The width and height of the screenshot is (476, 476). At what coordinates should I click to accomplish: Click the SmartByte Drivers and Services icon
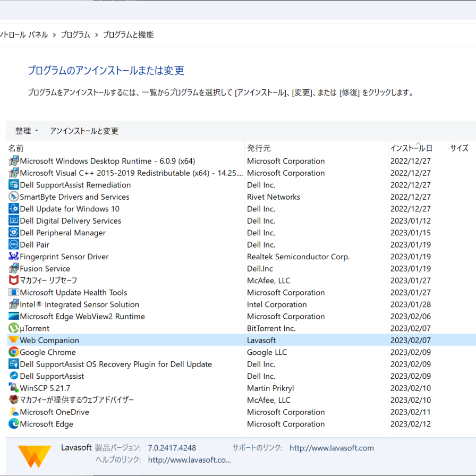[14, 197]
